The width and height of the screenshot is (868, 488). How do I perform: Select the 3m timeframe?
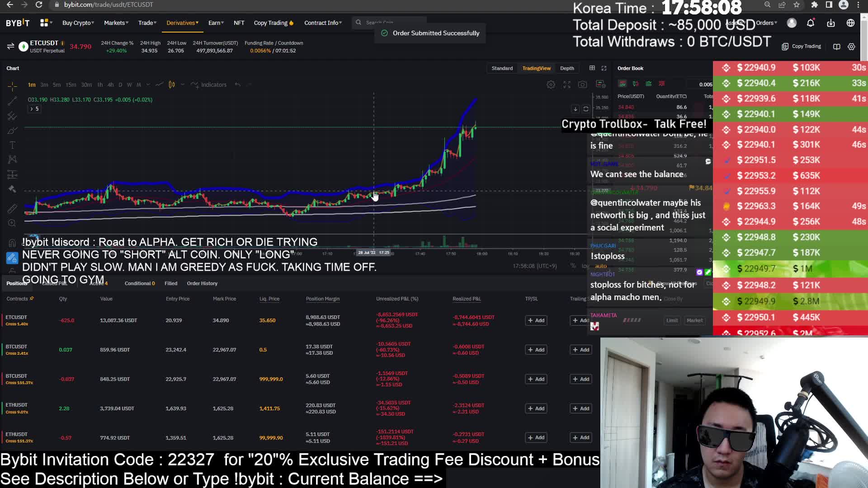[x=44, y=84]
